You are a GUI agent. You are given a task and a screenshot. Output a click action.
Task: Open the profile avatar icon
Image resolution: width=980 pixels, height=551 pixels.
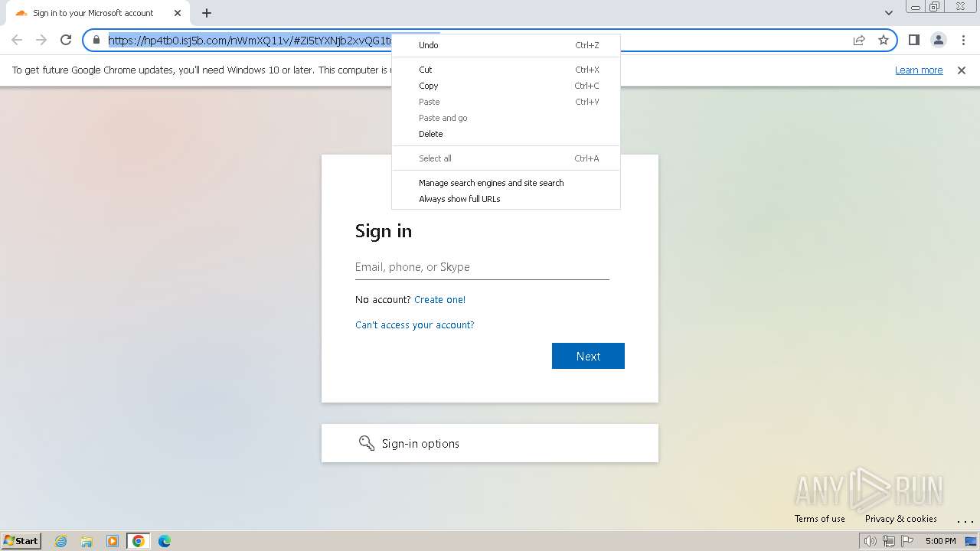point(939,40)
